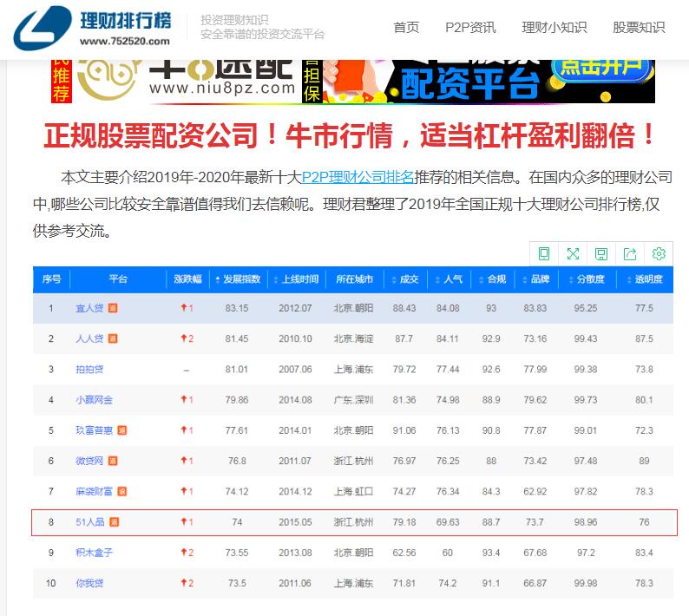Click the sort arrows on 分散度 column
689x616 pixels.
[x=571, y=279]
